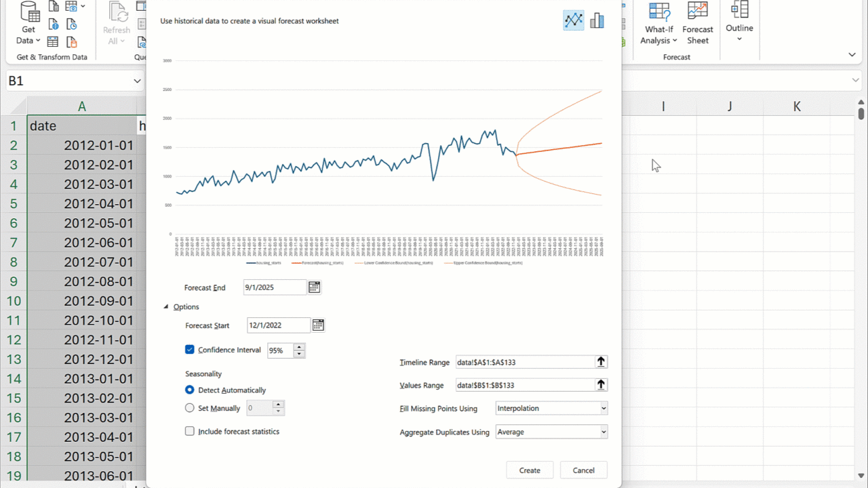The width and height of the screenshot is (868, 488).
Task: Open Fill Missing Points Using dropdown
Action: pos(551,408)
